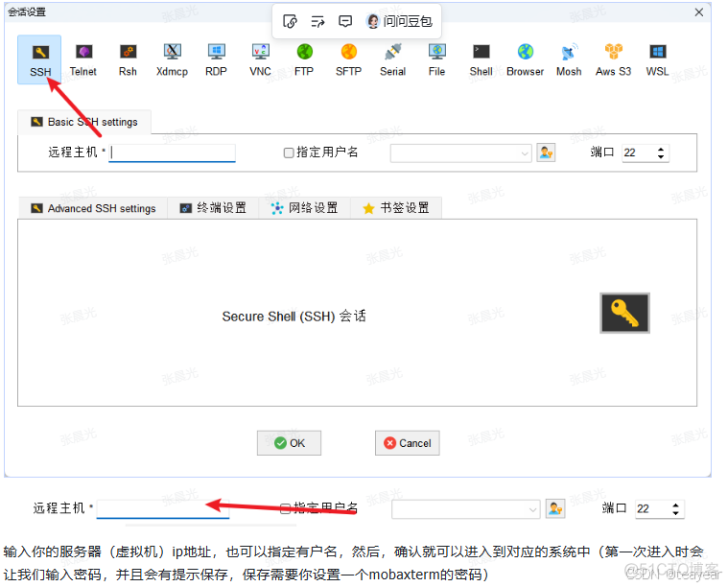The width and height of the screenshot is (728, 587).
Task: Open the Basic SSH settings tab
Action: tap(84, 122)
